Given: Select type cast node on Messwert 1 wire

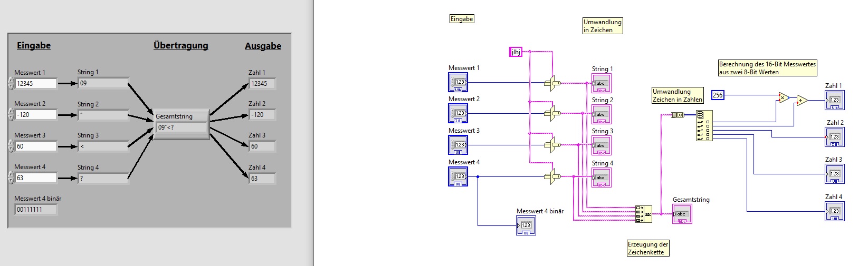Looking at the screenshot, I should click(551, 83).
